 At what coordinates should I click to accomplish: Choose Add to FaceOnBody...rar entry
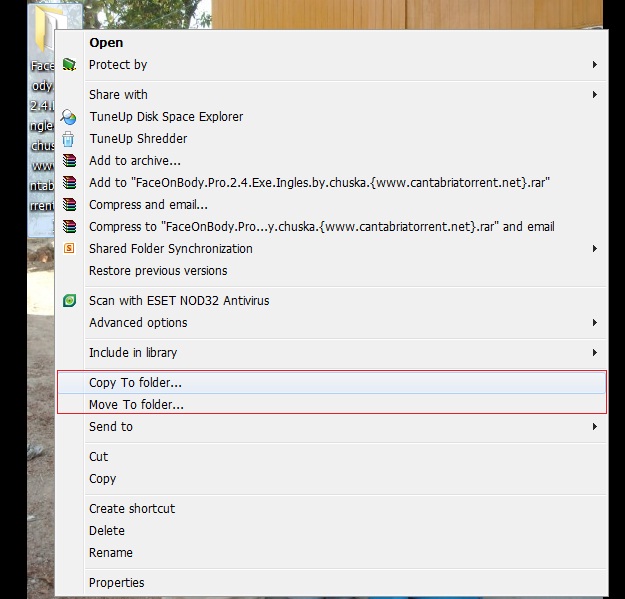[x=332, y=183]
